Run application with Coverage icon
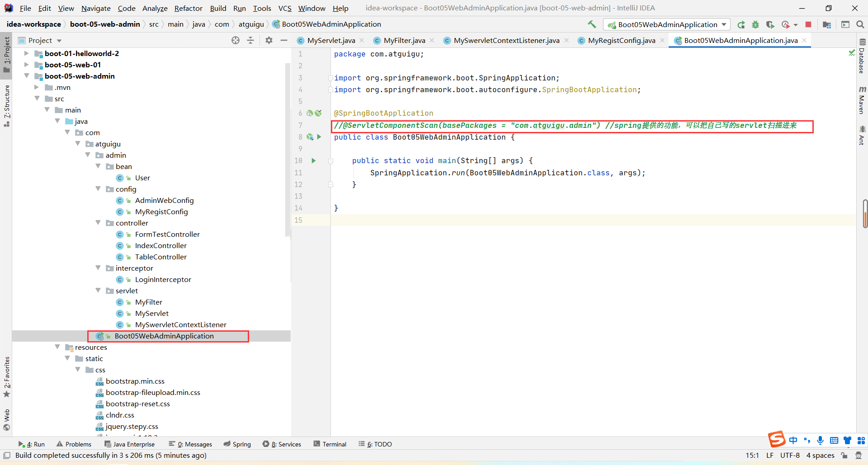 (x=770, y=25)
